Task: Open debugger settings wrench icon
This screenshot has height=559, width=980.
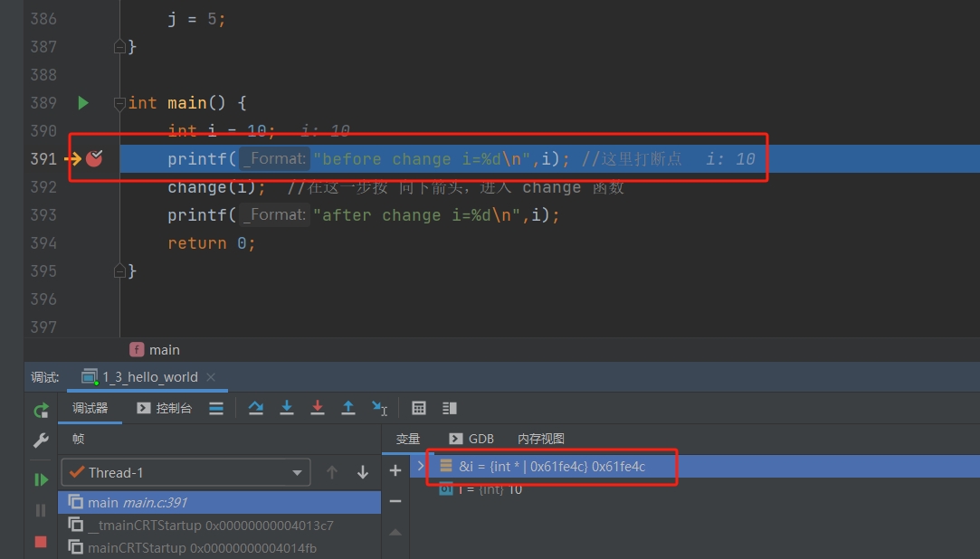Action: 41,441
